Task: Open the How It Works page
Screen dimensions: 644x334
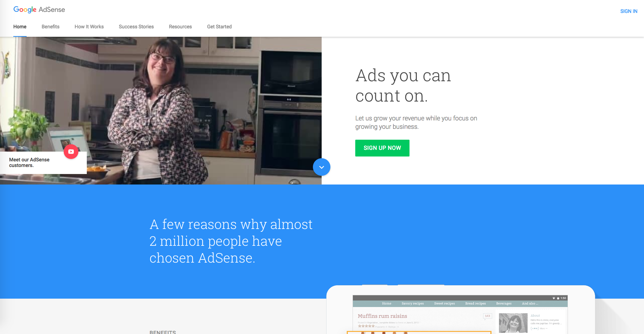Action: tap(89, 27)
